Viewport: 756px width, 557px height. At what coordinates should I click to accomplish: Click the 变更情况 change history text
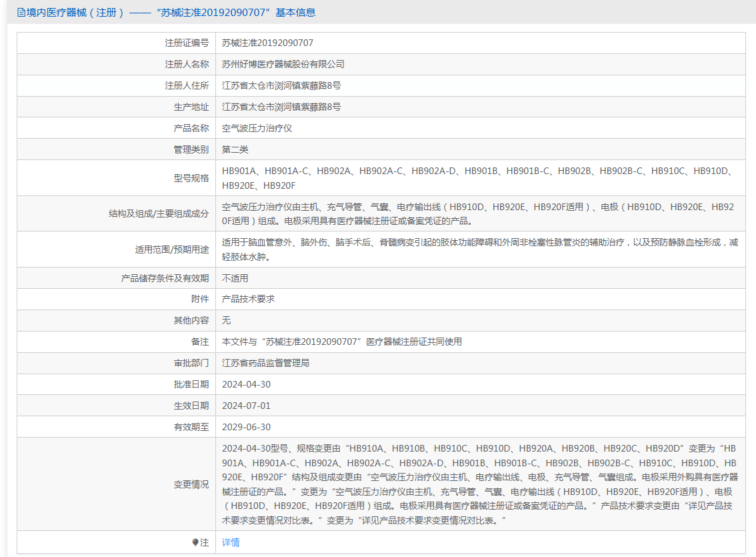click(479, 484)
